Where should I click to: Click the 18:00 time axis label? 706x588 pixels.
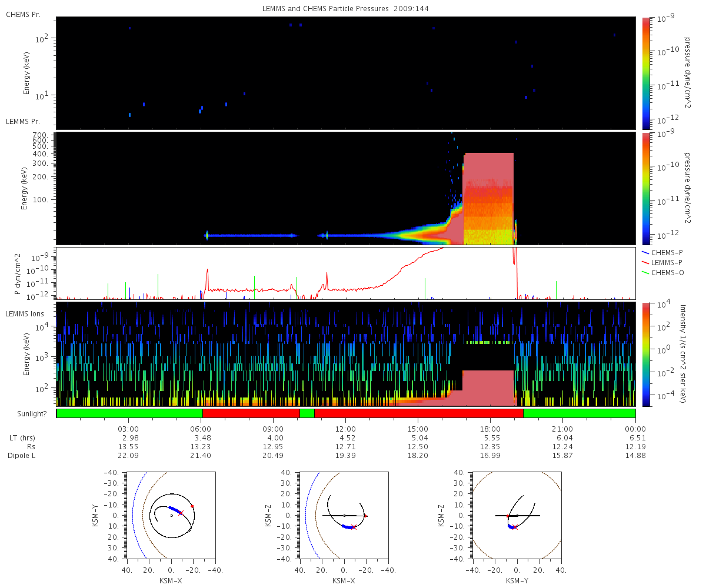490,427
